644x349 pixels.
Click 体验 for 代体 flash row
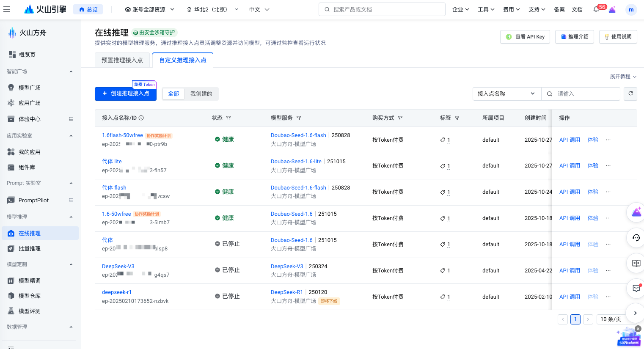pyautogui.click(x=593, y=192)
